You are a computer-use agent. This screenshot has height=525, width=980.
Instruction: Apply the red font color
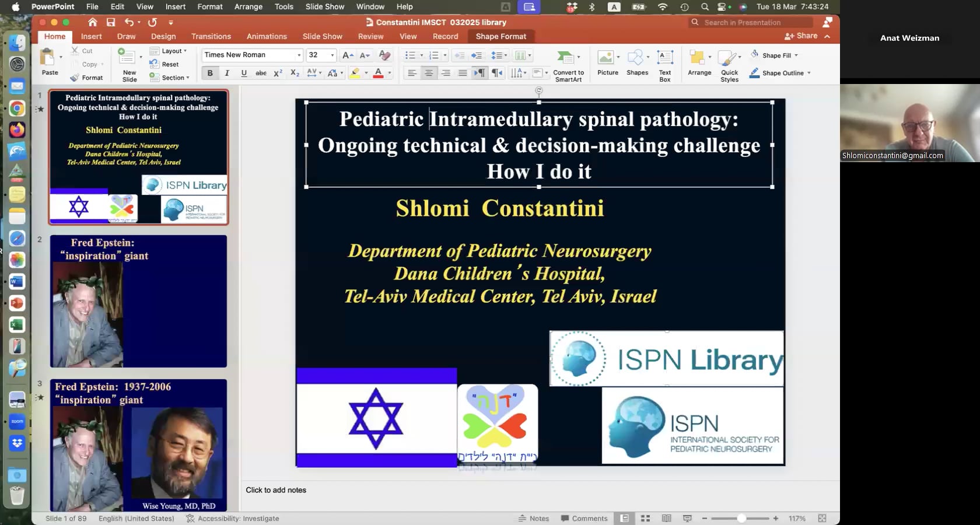tap(378, 73)
